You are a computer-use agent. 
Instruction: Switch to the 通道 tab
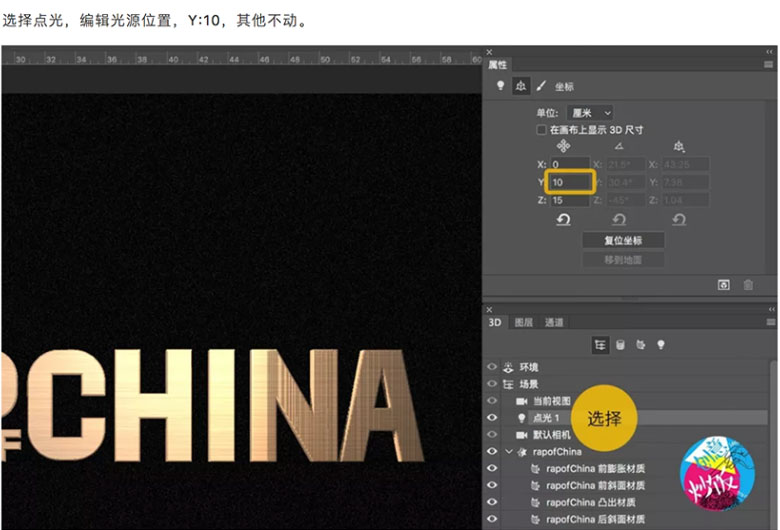coord(554,322)
